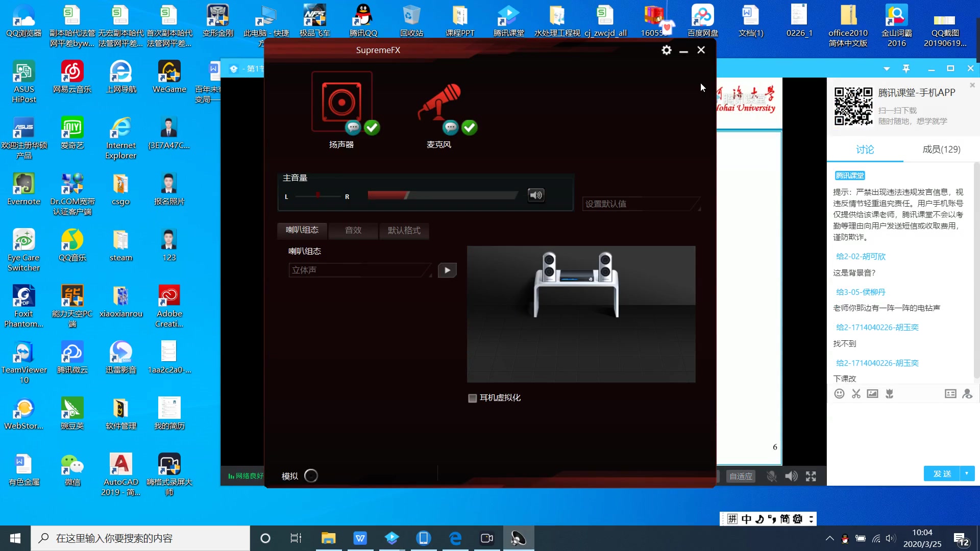
Task: Enable 耳机虚拟化 checkbox
Action: [x=473, y=398]
